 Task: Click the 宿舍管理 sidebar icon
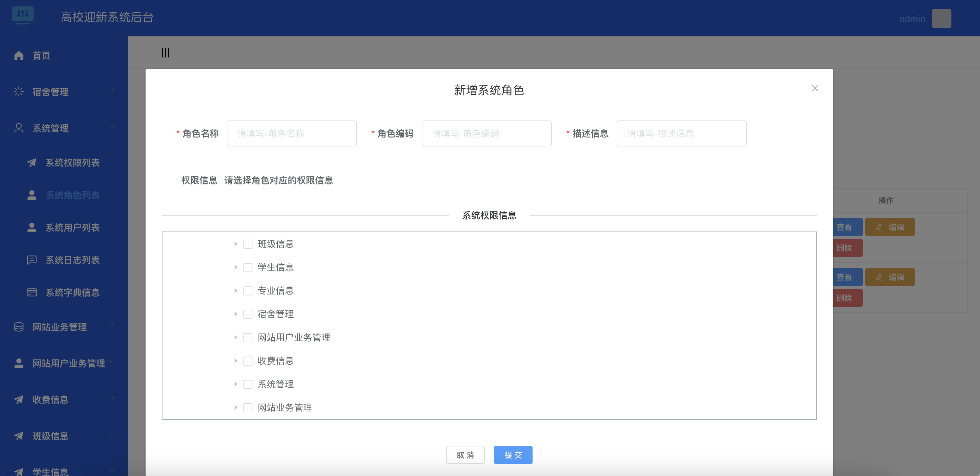click(19, 92)
